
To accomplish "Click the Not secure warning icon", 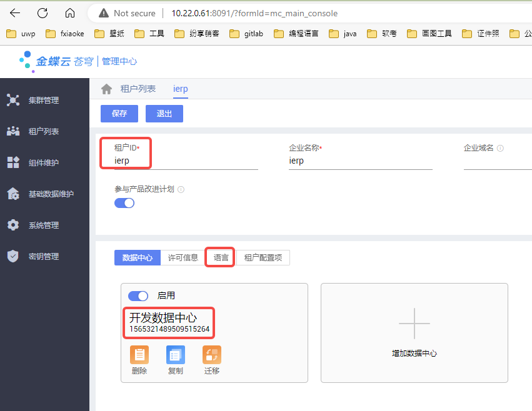I will click(104, 13).
